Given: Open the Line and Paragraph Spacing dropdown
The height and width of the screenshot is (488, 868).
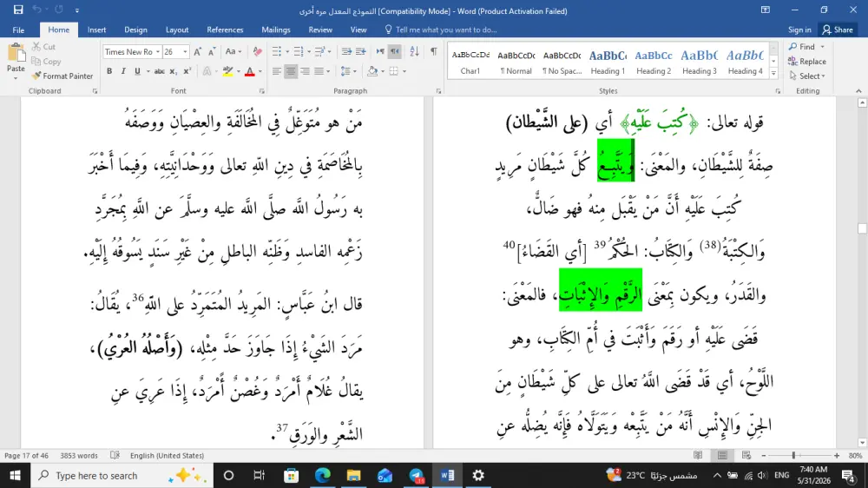Looking at the screenshot, I should [x=355, y=71].
